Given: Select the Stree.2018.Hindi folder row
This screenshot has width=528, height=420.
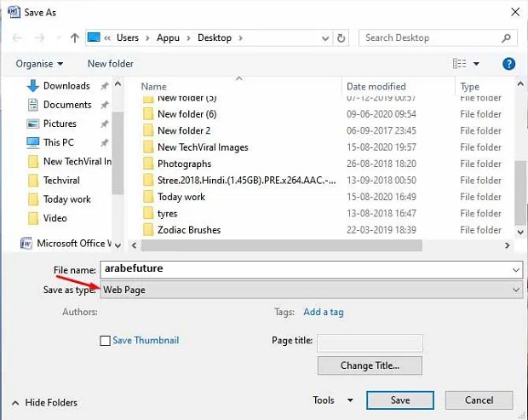Looking at the screenshot, I should [323, 181].
